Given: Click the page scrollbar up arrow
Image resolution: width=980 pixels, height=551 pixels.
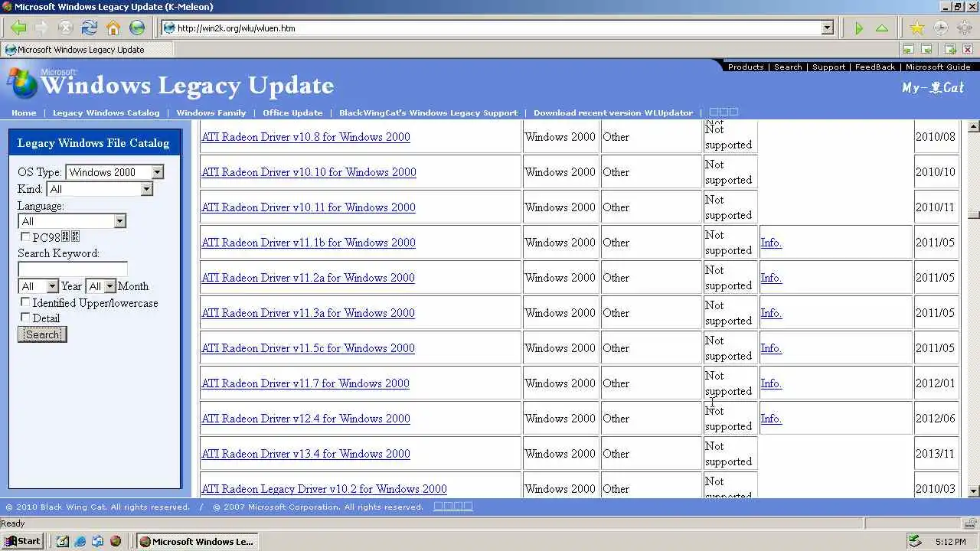Looking at the screenshot, I should pos(974,126).
